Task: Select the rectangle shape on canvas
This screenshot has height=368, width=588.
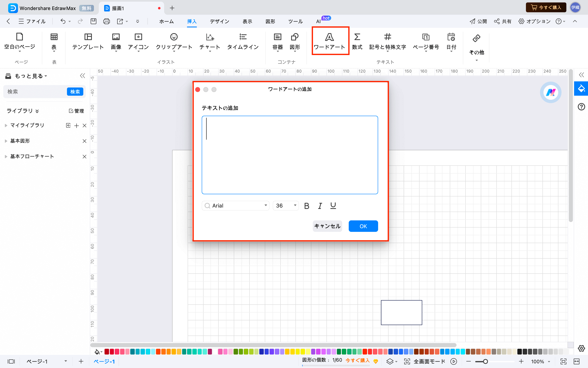Action: (x=401, y=313)
